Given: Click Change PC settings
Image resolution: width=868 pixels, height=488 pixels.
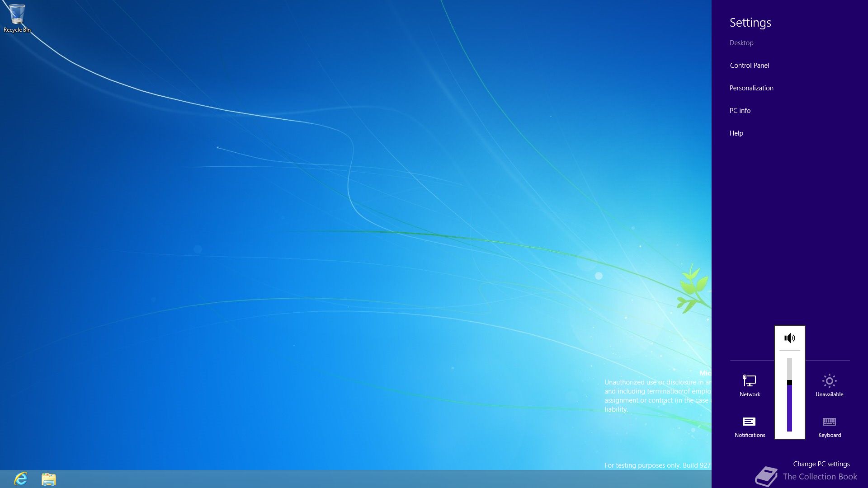Looking at the screenshot, I should tap(821, 464).
